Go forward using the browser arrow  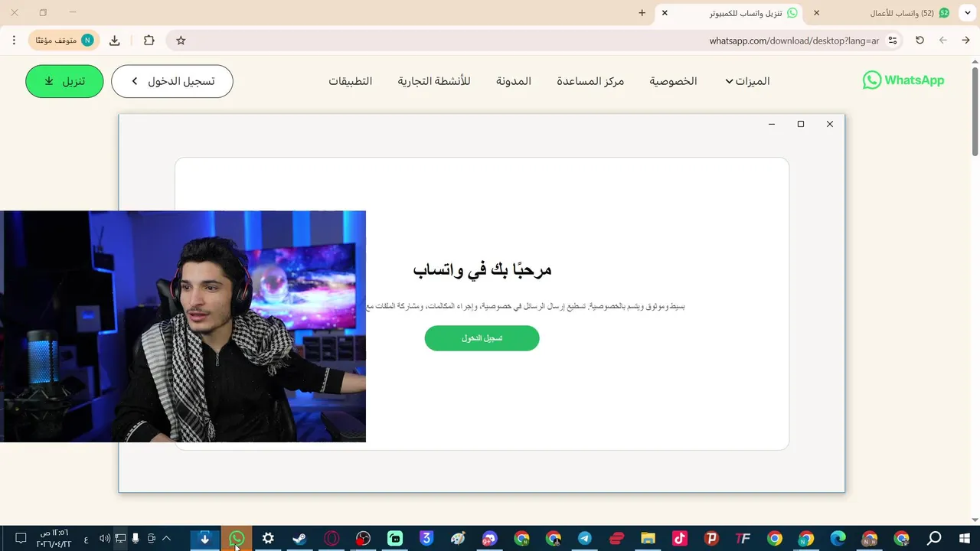[943, 41]
